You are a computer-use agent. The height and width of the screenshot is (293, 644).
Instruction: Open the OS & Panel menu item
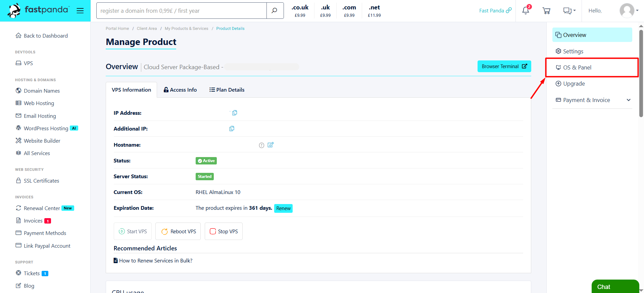[x=592, y=67]
